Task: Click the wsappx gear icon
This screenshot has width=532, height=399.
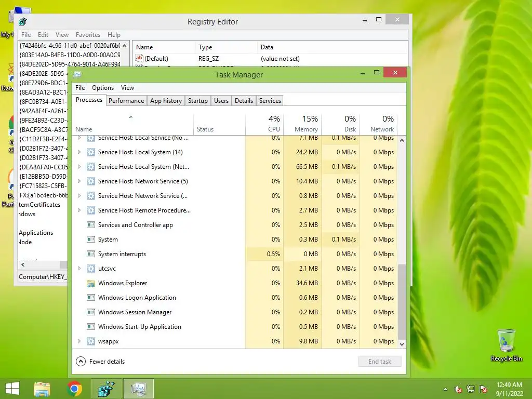Action: coord(90,341)
